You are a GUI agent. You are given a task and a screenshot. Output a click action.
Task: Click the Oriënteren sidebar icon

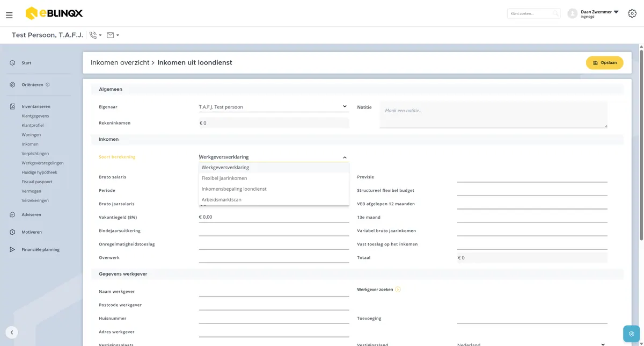click(x=12, y=85)
